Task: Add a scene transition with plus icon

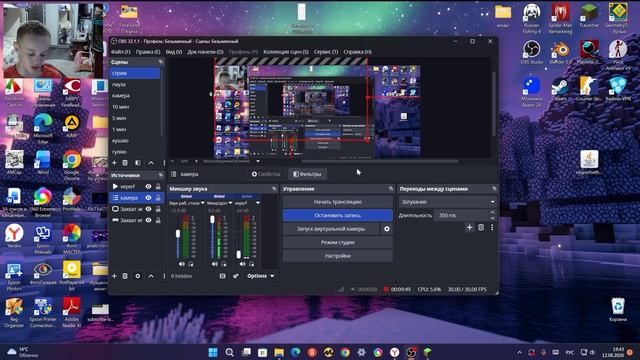Action: (x=469, y=227)
